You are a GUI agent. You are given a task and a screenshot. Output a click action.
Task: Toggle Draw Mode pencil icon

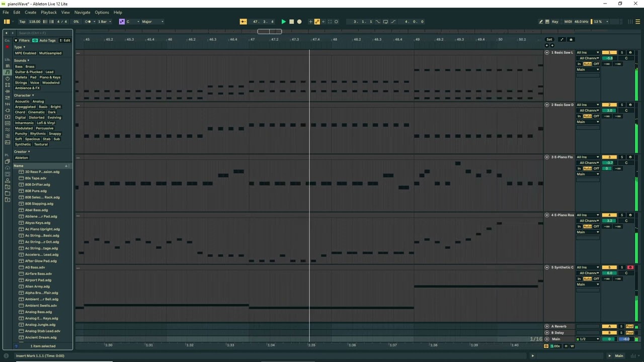click(541, 22)
